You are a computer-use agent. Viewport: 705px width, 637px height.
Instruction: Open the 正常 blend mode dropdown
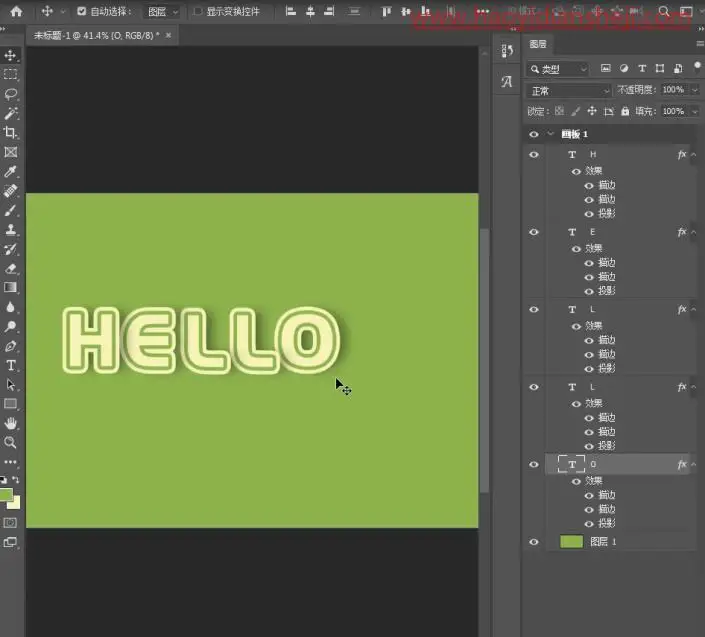click(x=569, y=91)
